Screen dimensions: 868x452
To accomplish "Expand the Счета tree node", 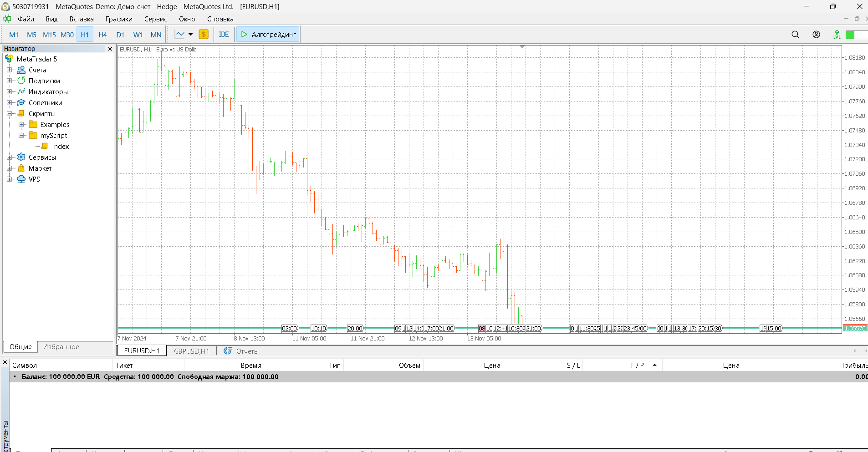I will (x=9, y=70).
